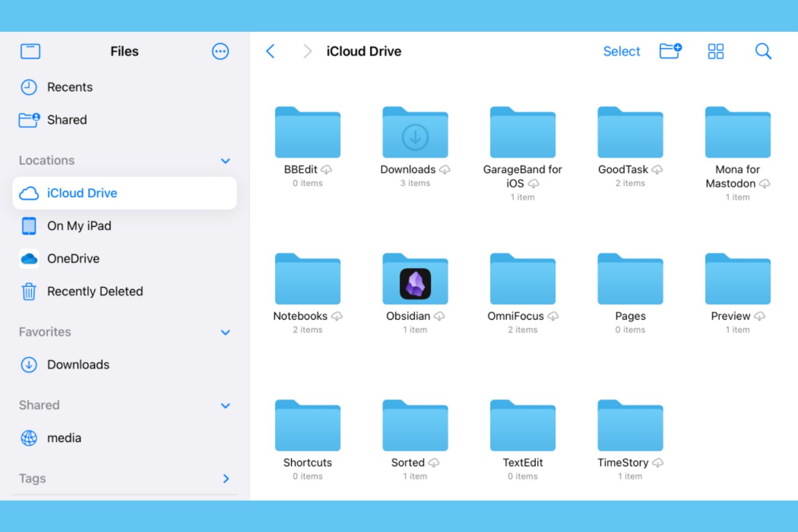Image resolution: width=798 pixels, height=532 pixels.
Task: Collapse the Favorites section
Action: [x=225, y=333]
